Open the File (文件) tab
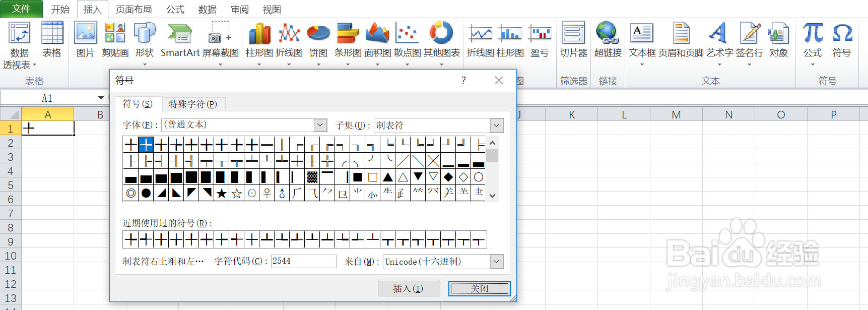Image resolution: width=868 pixels, height=310 pixels. (21, 9)
